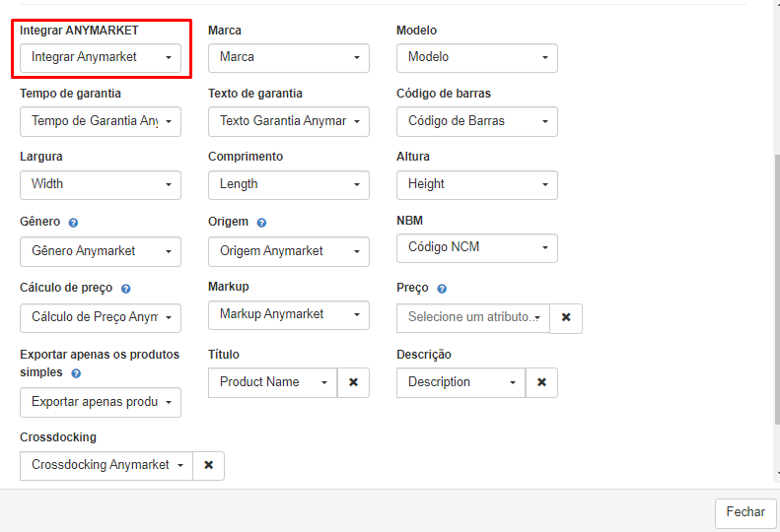Open the Description dropdown under Descrição
780x532 pixels.
click(461, 382)
